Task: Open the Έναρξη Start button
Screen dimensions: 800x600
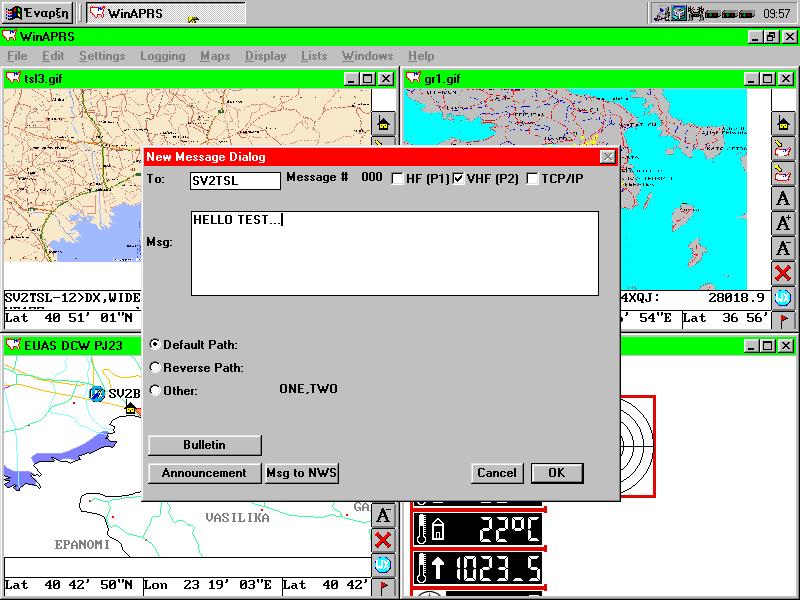Action: (37, 13)
